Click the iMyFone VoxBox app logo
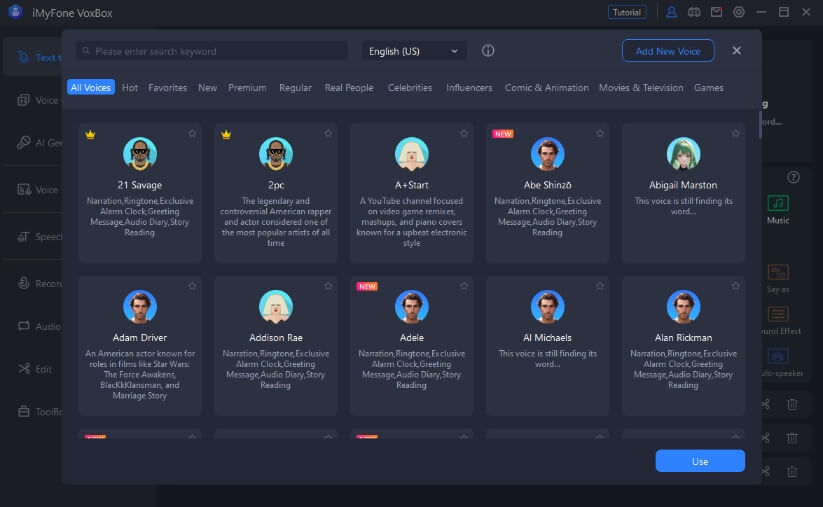 pos(15,12)
